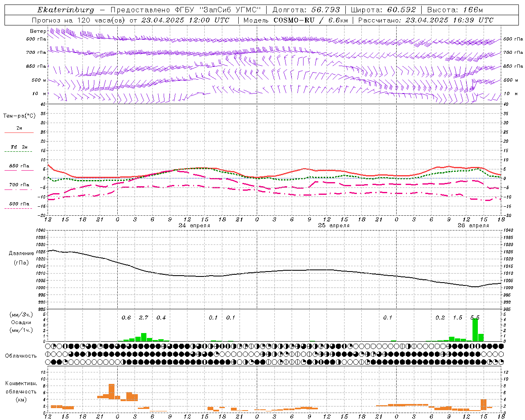Click the tallest green precipitation bar

pyautogui.click(x=475, y=330)
